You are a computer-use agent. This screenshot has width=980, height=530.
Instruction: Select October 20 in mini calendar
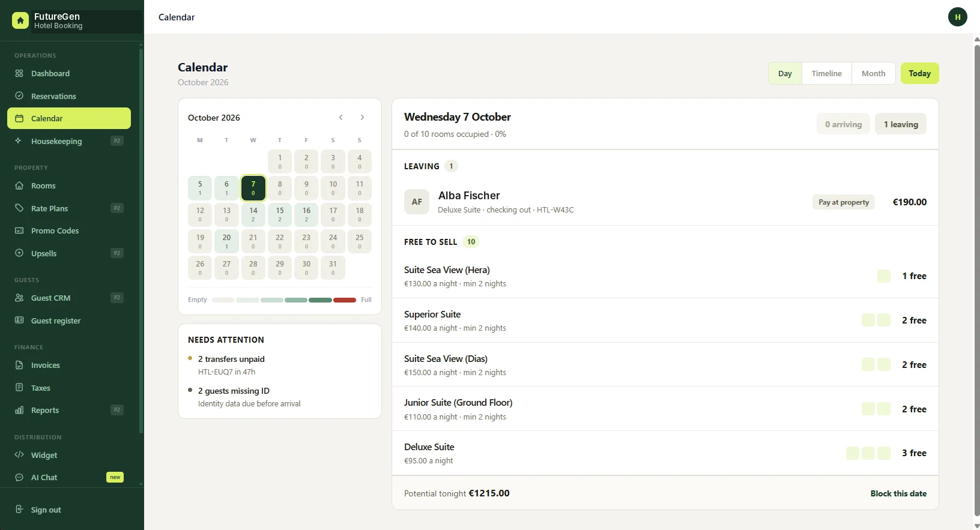pos(226,241)
